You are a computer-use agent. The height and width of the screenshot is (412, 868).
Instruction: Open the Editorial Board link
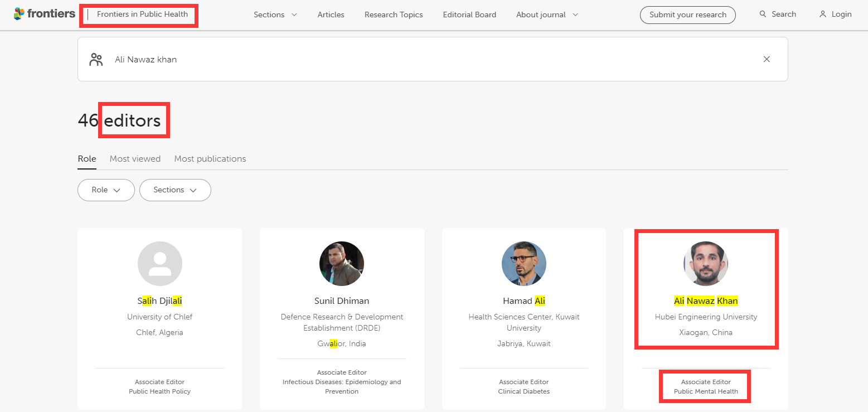coord(469,15)
